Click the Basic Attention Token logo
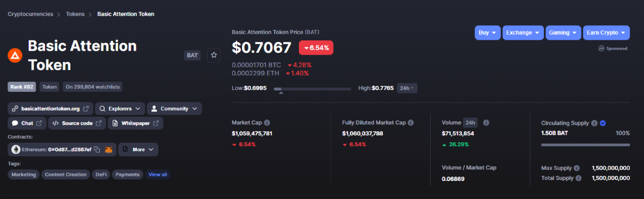This screenshot has width=644, height=199. pyautogui.click(x=15, y=55)
